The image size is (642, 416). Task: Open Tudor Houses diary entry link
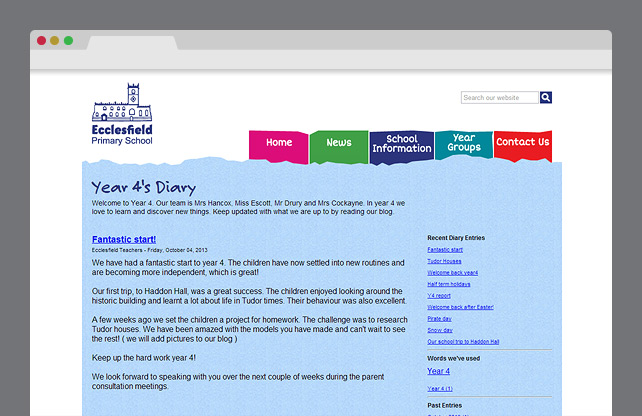[444, 261]
